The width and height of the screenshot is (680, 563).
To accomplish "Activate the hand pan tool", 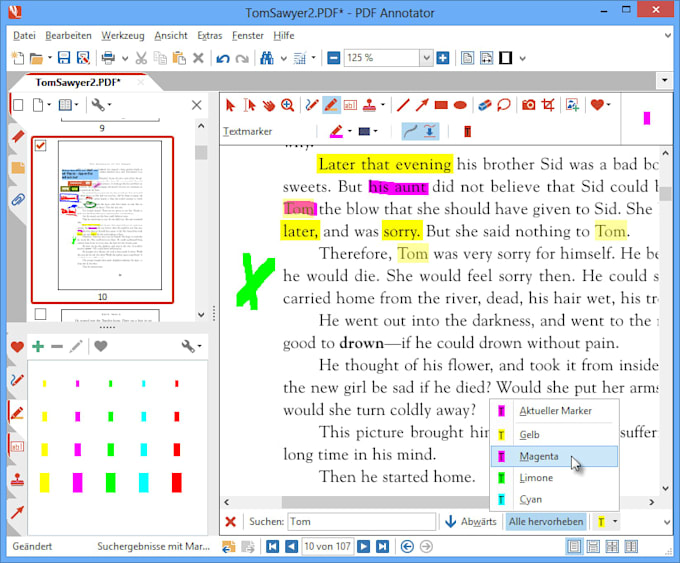I will tap(268, 105).
